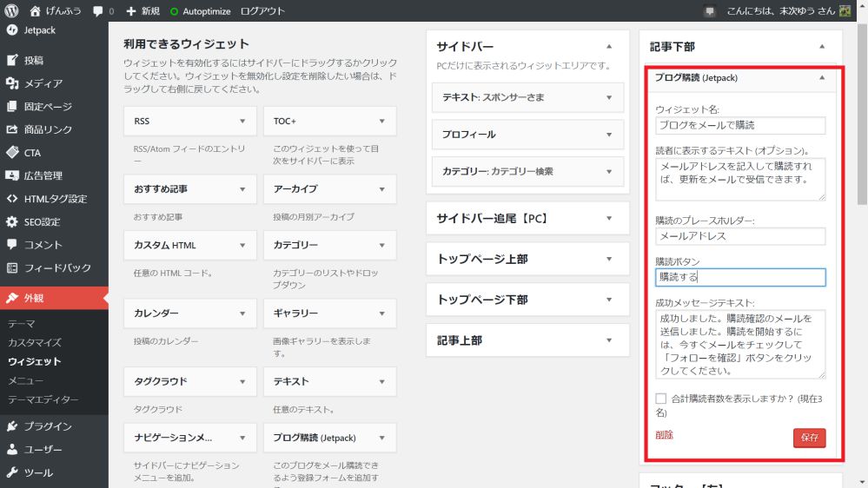The image size is (868, 488).
Task: Click the 保存 button
Action: (809, 438)
